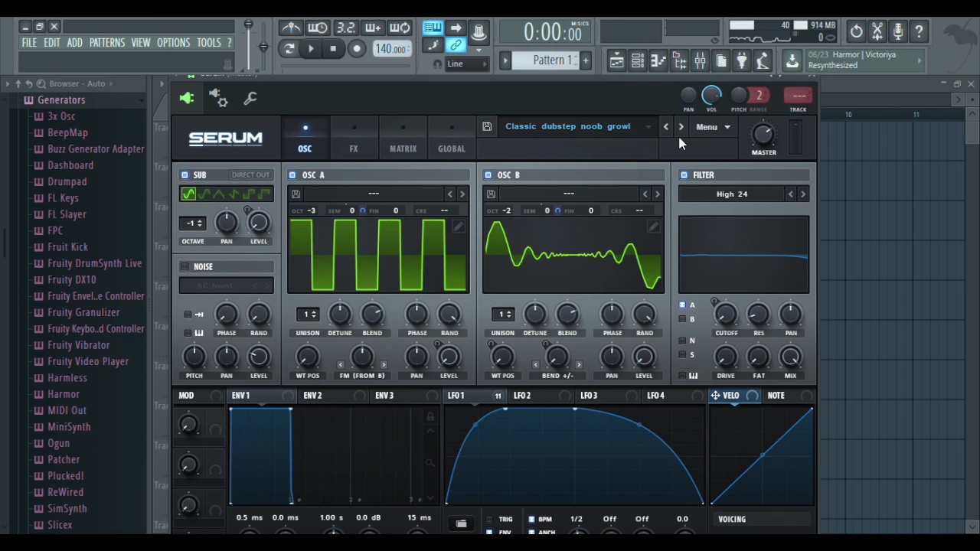The height and width of the screenshot is (551, 980).
Task: Click the OSC B wavetable save icon
Action: 491,194
